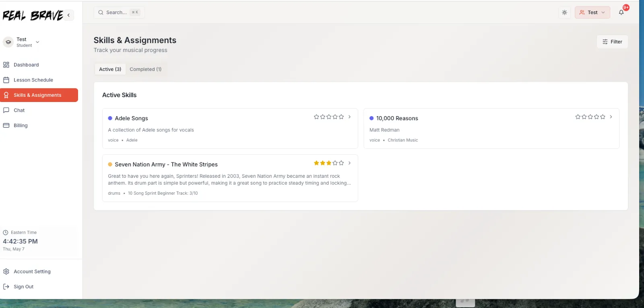The height and width of the screenshot is (308, 644).
Task: Click the orange dot beside Seven Nation Army
Action: [110, 164]
